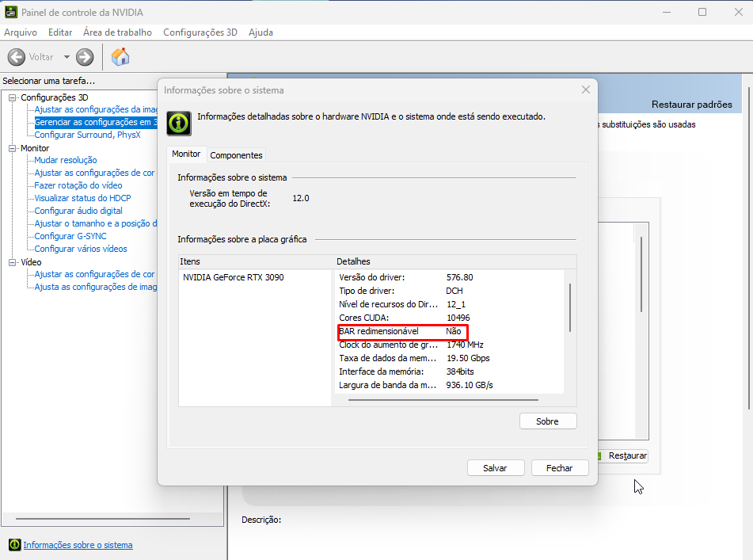
Task: Select the Monitor tab in the dialog
Action: [186, 154]
